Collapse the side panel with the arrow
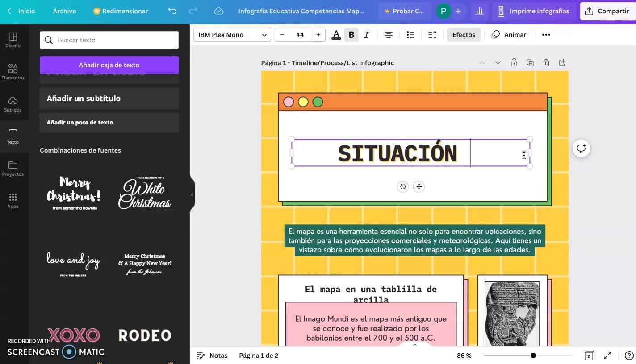 (192, 194)
